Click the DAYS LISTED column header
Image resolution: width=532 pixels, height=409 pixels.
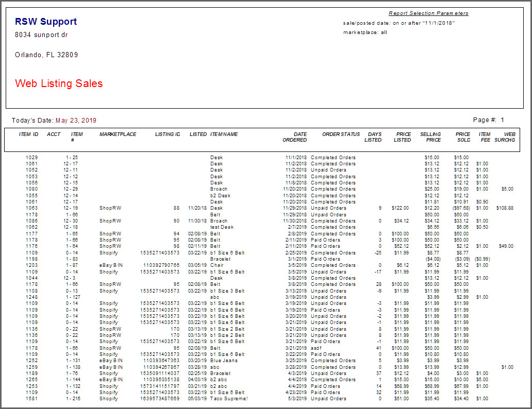374,137
